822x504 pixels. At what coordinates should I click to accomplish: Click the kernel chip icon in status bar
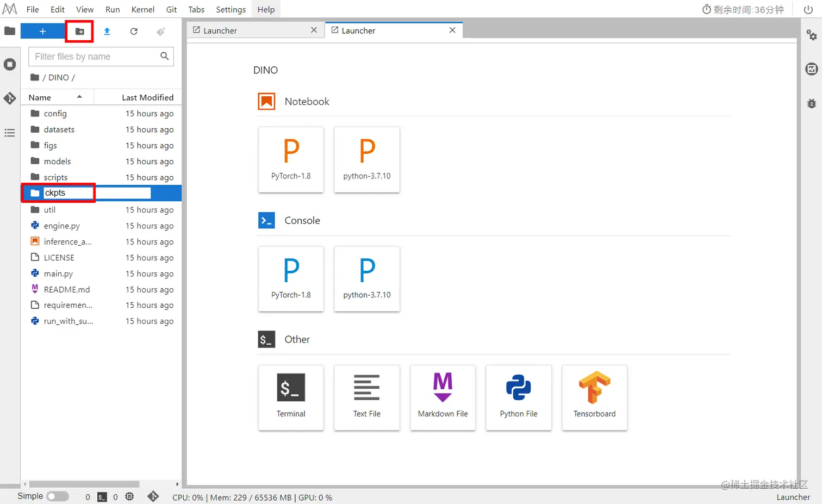point(129,496)
